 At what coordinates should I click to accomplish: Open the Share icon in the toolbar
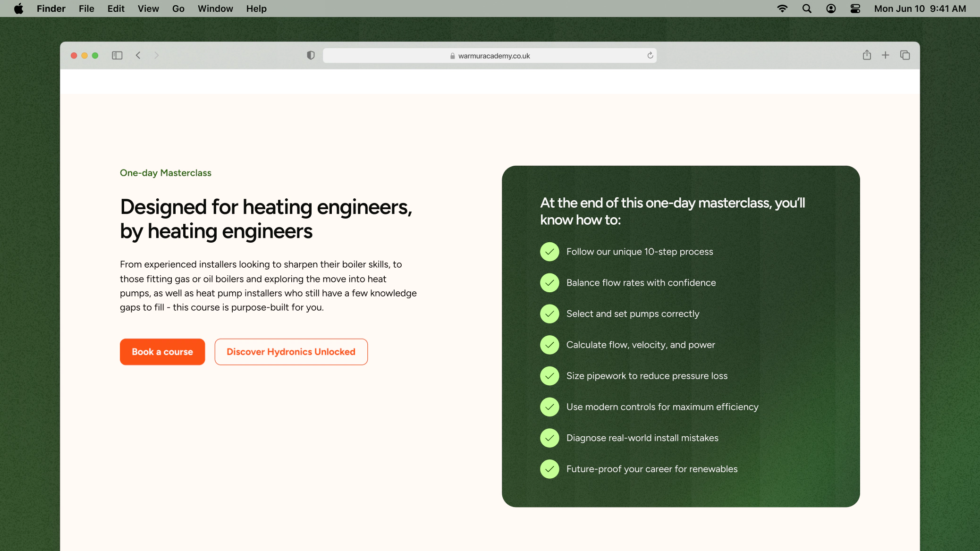(x=867, y=55)
